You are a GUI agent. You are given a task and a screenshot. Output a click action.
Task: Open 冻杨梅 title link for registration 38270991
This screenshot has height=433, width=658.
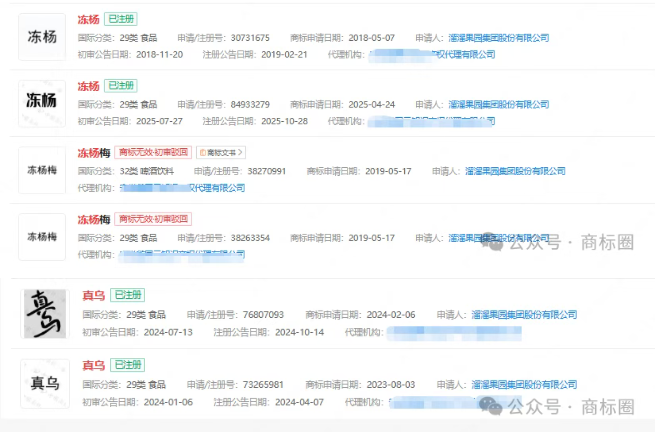pos(94,153)
